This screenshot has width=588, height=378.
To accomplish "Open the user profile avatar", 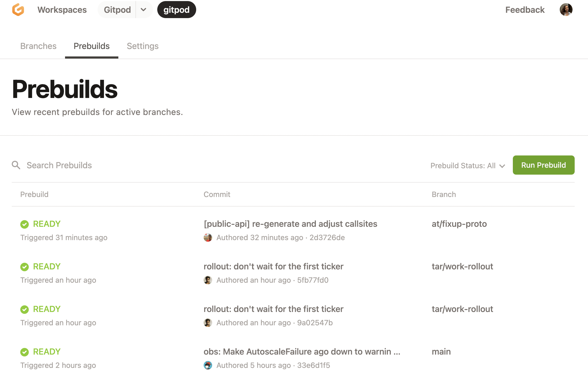I will pyautogui.click(x=566, y=10).
